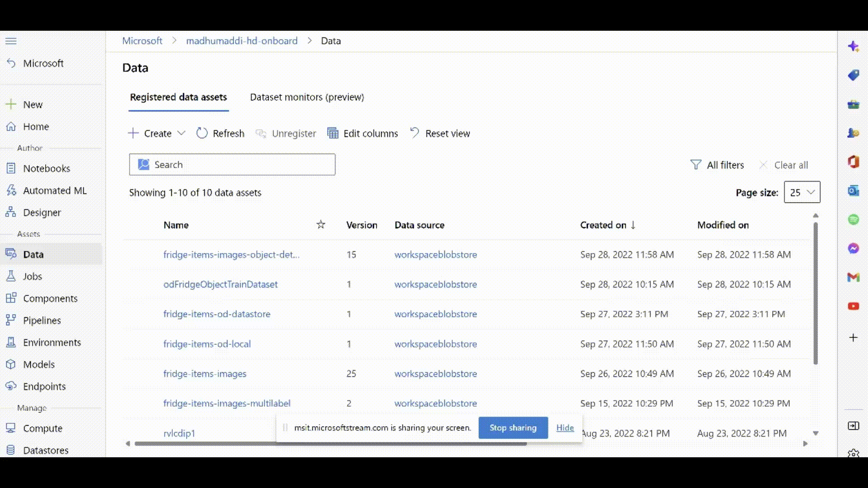This screenshot has height=488, width=868.
Task: Toggle star favorite on fridge-items-od-local
Action: [320, 344]
